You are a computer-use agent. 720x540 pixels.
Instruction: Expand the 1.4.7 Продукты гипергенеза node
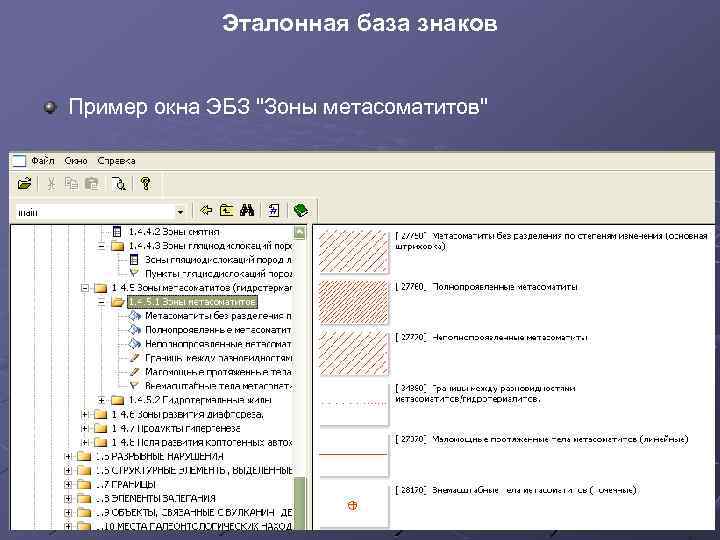[84, 428]
